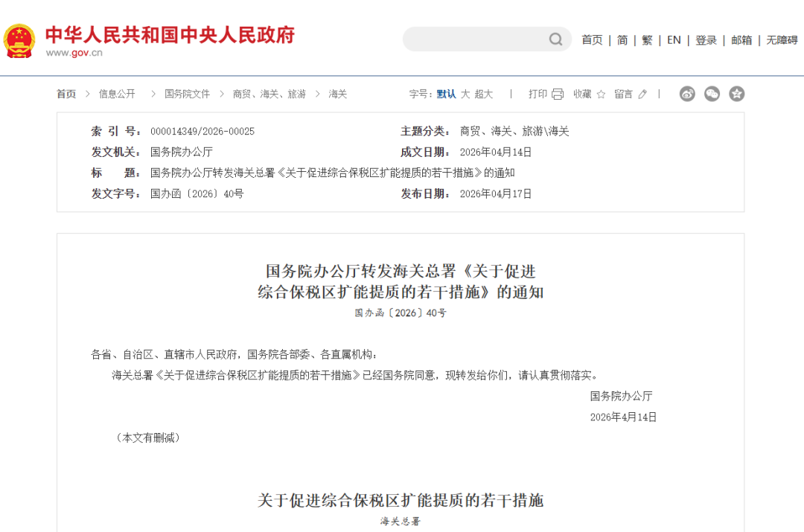
Task: Go to 首页 in breadcrumb
Action: (x=66, y=94)
